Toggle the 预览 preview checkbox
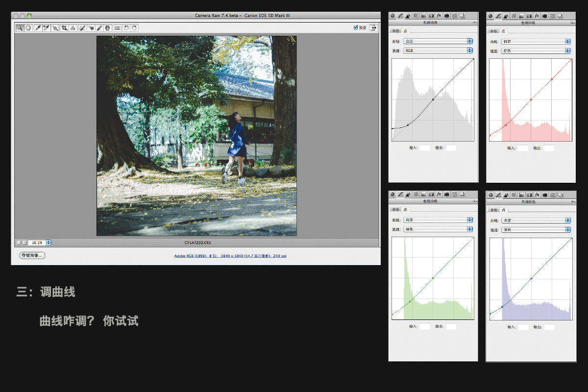 (356, 28)
